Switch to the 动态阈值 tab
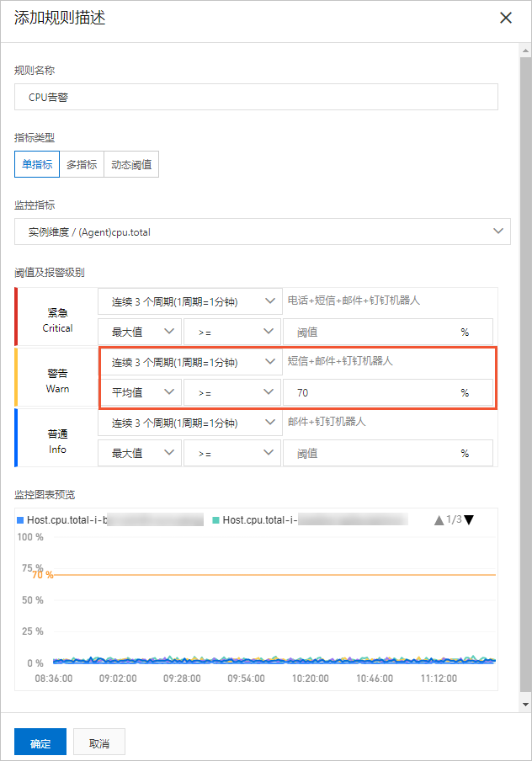 131,164
